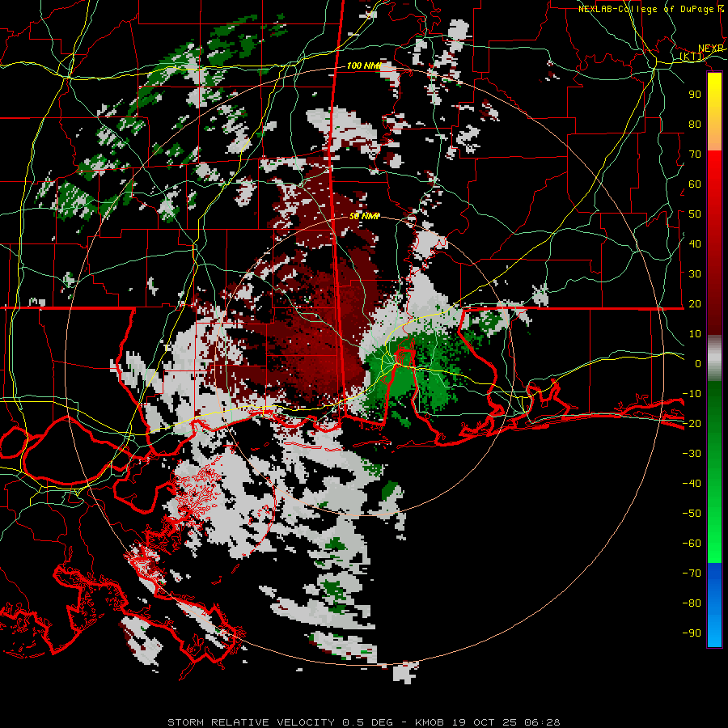Click the KMOB station identifier in caption
The image size is (728, 728).
click(x=430, y=722)
